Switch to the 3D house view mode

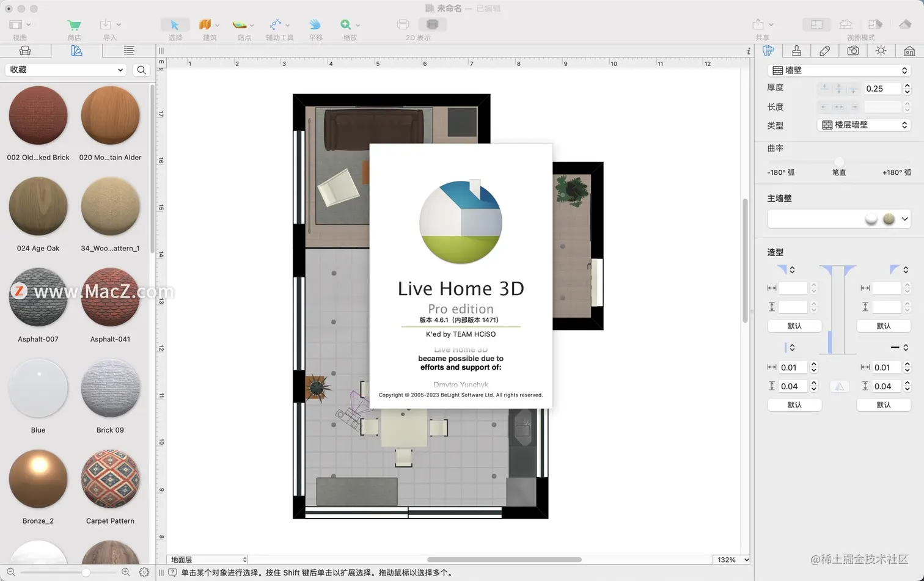905,24
